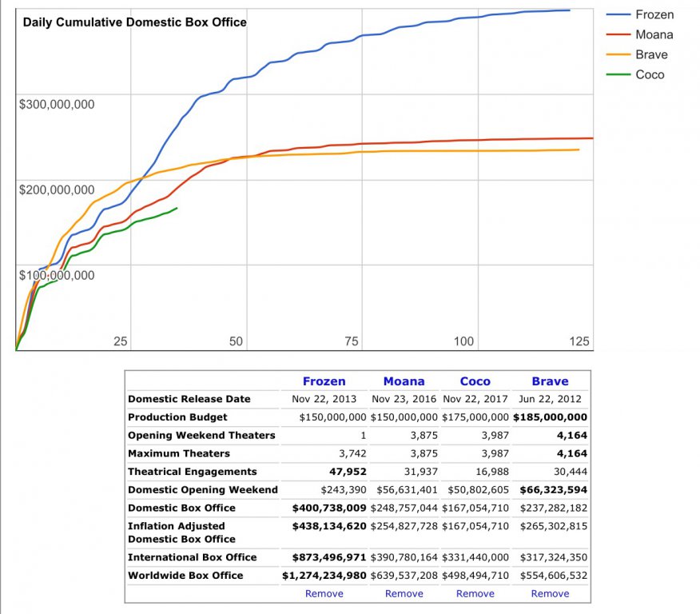Click Brave's Domestic Opening Weekend value $66,323,594
The image size is (700, 614).
coord(550,490)
